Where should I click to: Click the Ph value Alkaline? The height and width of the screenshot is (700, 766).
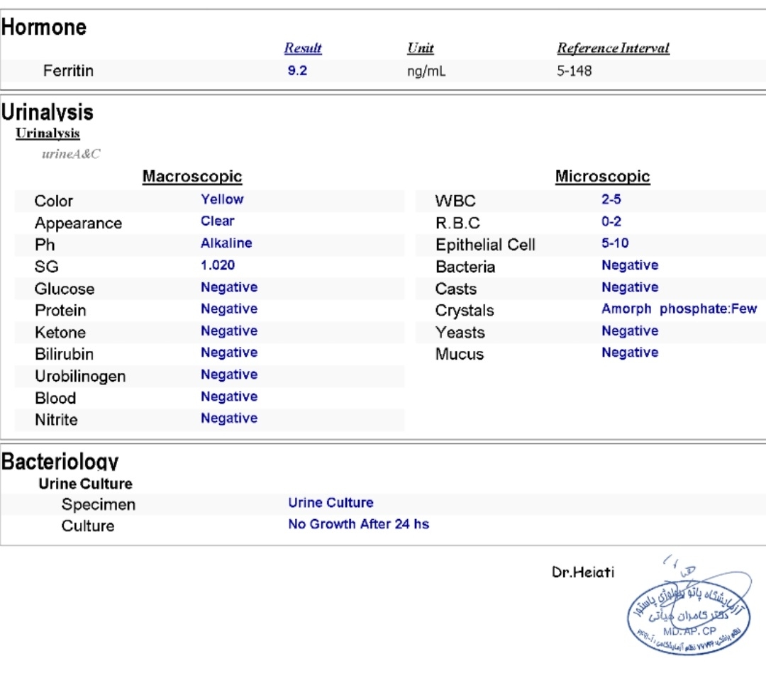coord(226,243)
